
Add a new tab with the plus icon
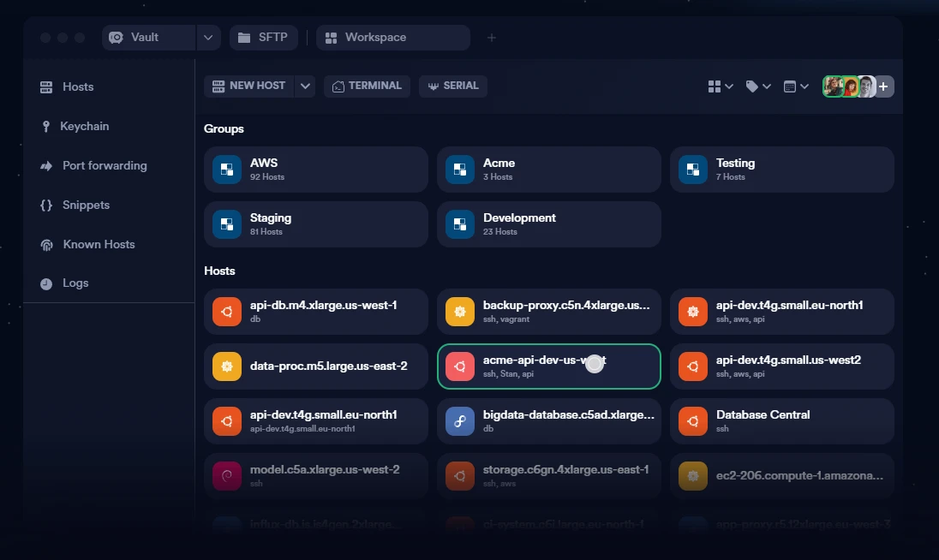tap(492, 38)
